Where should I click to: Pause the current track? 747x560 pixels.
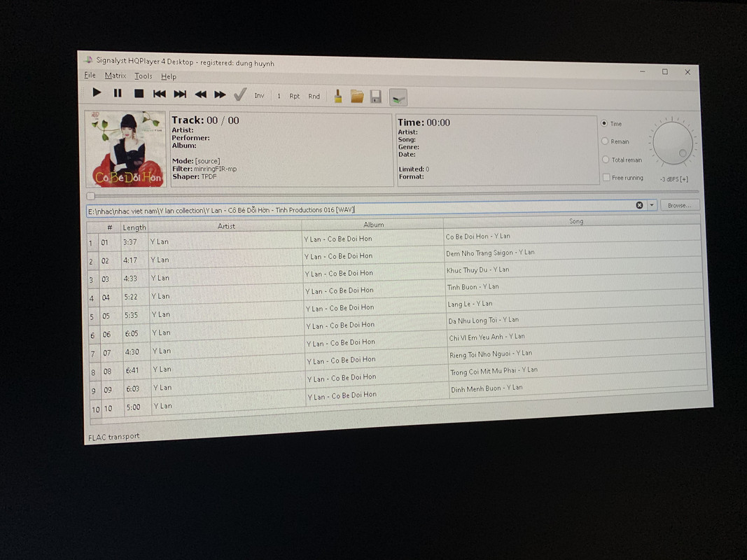tap(118, 93)
